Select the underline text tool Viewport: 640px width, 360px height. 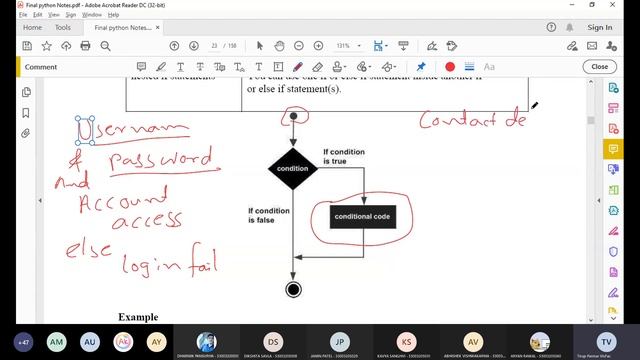[180, 67]
